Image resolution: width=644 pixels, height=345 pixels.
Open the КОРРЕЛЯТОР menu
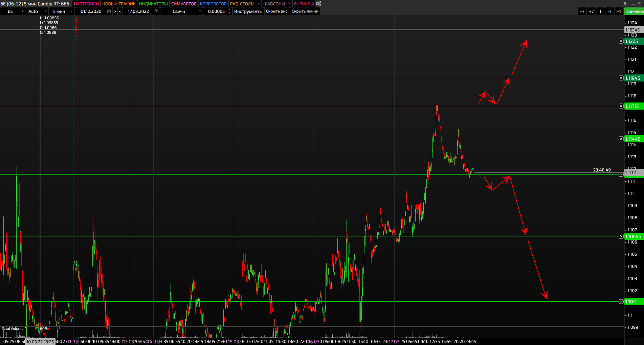pyautogui.click(x=213, y=4)
